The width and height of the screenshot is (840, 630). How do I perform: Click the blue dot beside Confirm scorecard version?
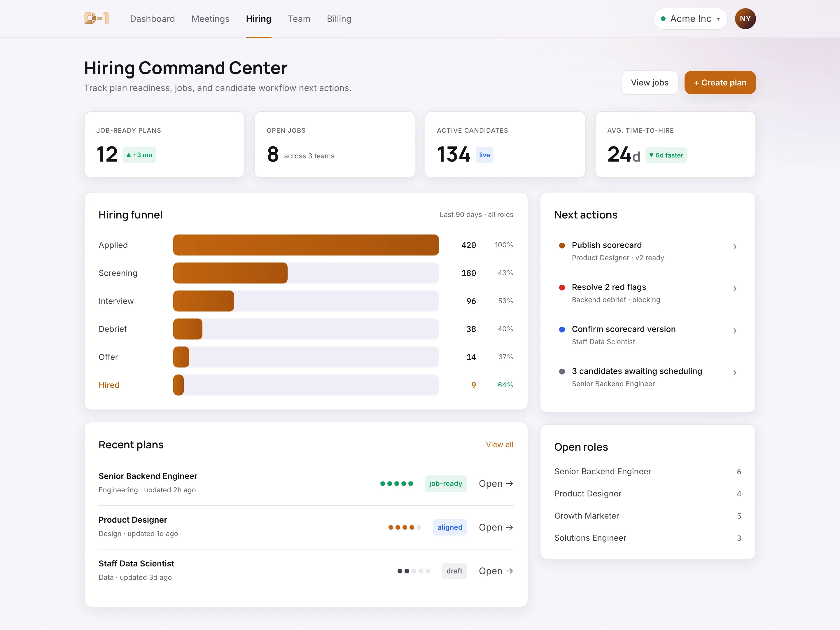pos(562,329)
